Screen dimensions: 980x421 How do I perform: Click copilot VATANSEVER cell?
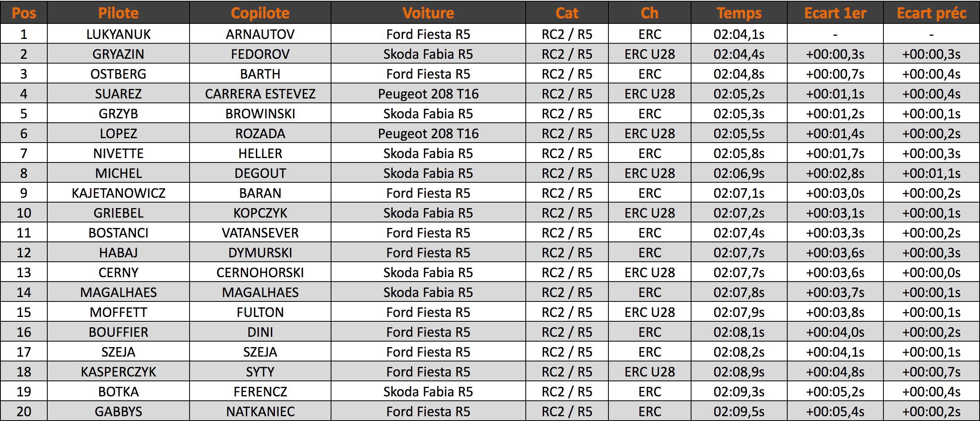pyautogui.click(x=260, y=233)
